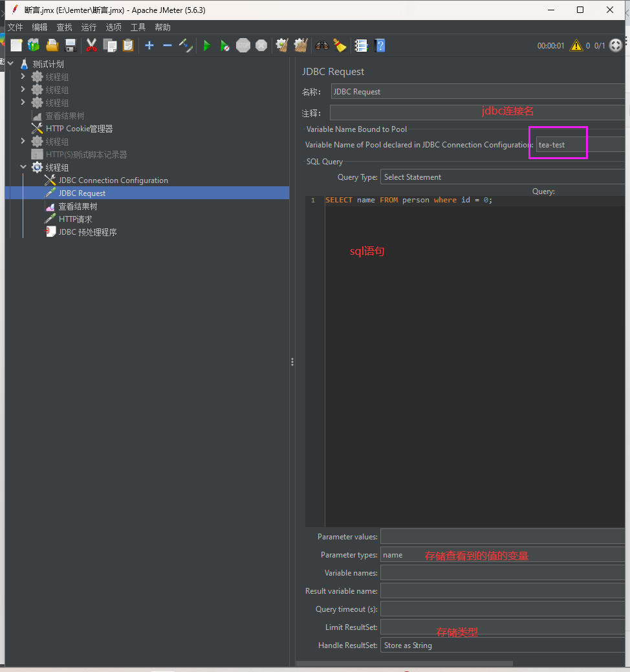
Task: Click the yellow warning triangle icon
Action: tap(576, 45)
